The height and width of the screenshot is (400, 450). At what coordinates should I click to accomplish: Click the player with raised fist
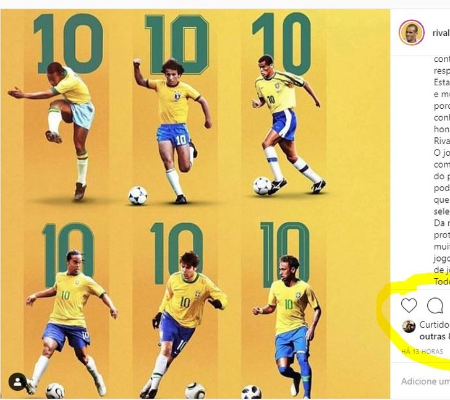[172, 130]
